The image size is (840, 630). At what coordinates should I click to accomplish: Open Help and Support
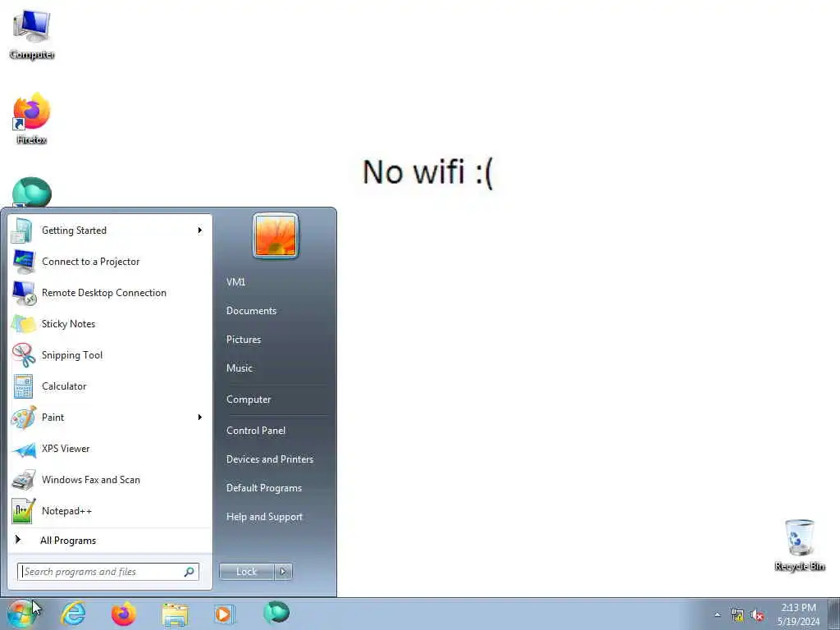click(265, 517)
